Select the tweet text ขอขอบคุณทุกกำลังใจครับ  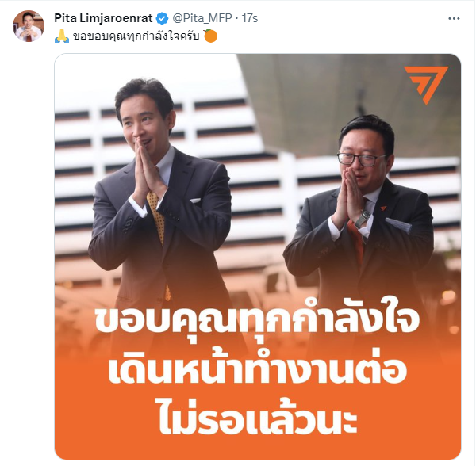coord(136,36)
